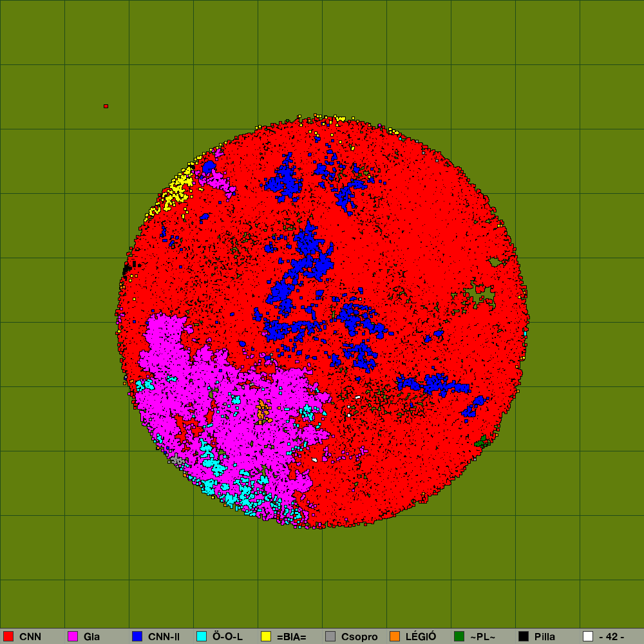Click the orange LÉGIÓ cluster inside magenta area
This screenshot has height=644, width=644.
[x=263, y=412]
